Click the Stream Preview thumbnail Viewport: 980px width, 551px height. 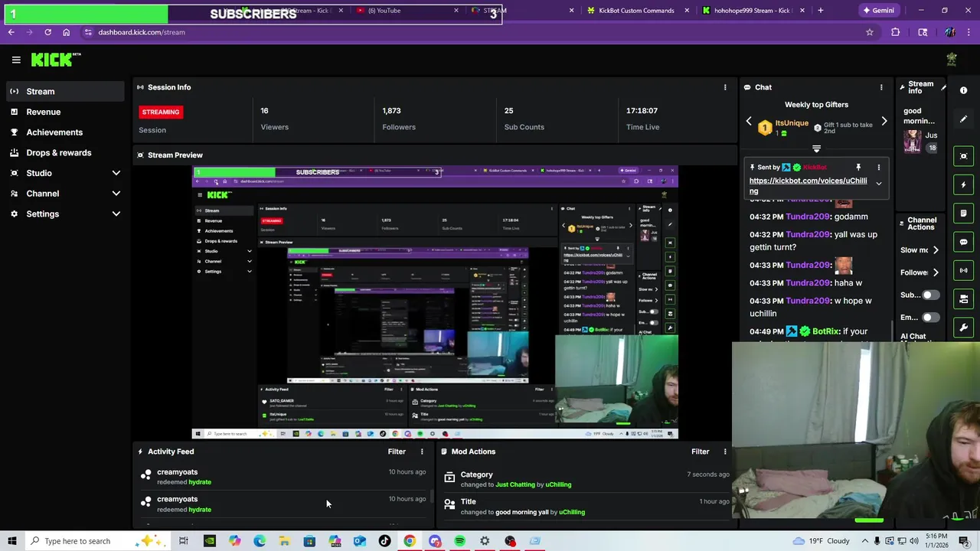coord(435,302)
